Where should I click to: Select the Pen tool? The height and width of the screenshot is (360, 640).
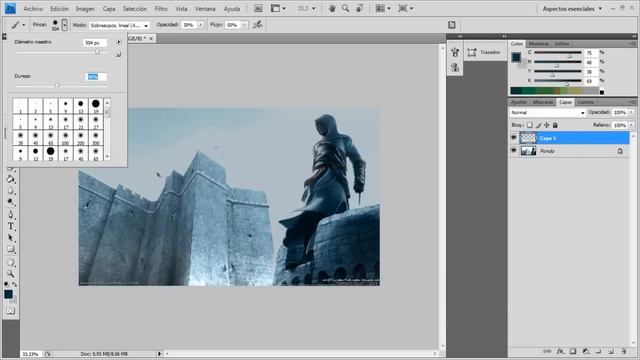[x=11, y=215]
